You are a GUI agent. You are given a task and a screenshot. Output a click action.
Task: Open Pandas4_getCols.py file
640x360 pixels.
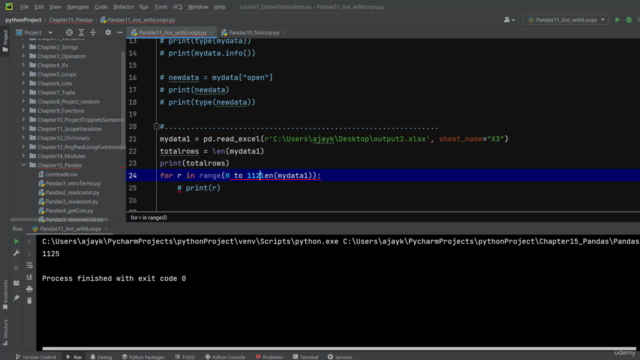pyautogui.click(x=69, y=211)
